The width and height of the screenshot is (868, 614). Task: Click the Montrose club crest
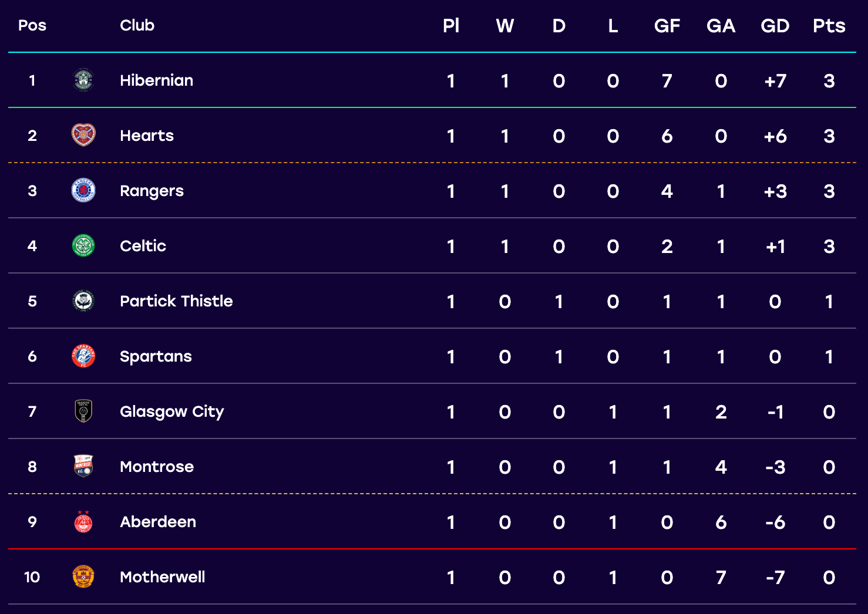(83, 466)
